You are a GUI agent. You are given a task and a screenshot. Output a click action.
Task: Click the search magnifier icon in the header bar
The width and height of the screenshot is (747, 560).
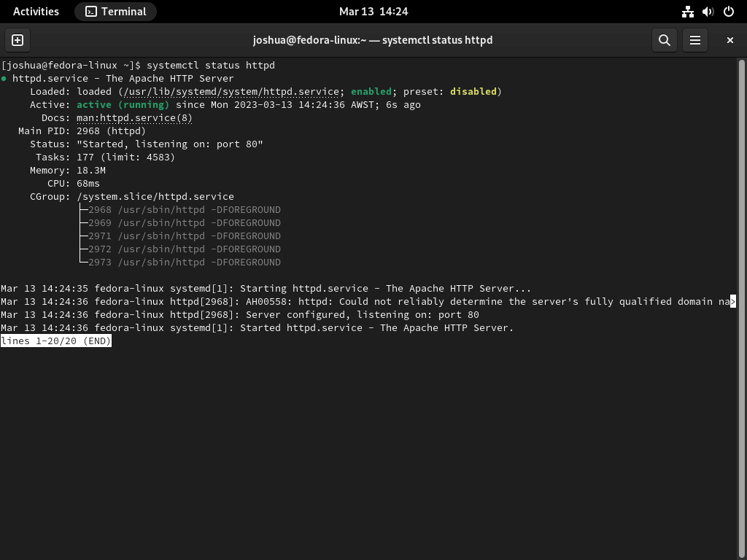(x=664, y=40)
